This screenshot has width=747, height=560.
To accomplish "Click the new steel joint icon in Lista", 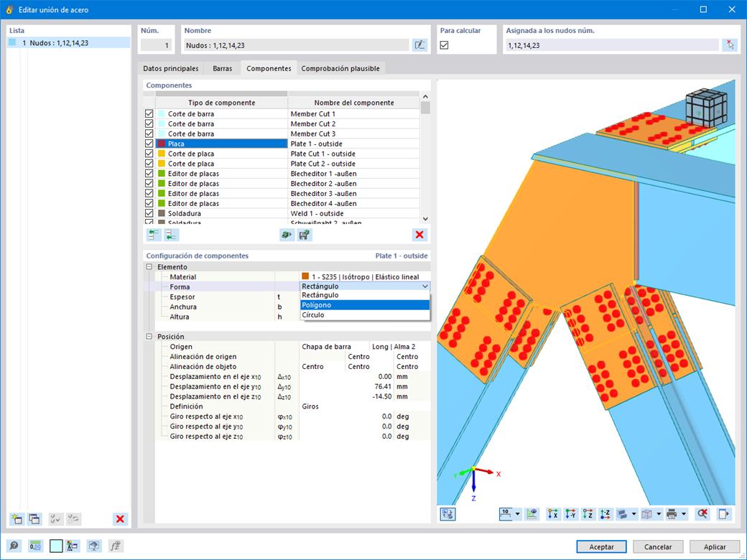I will click(x=17, y=519).
